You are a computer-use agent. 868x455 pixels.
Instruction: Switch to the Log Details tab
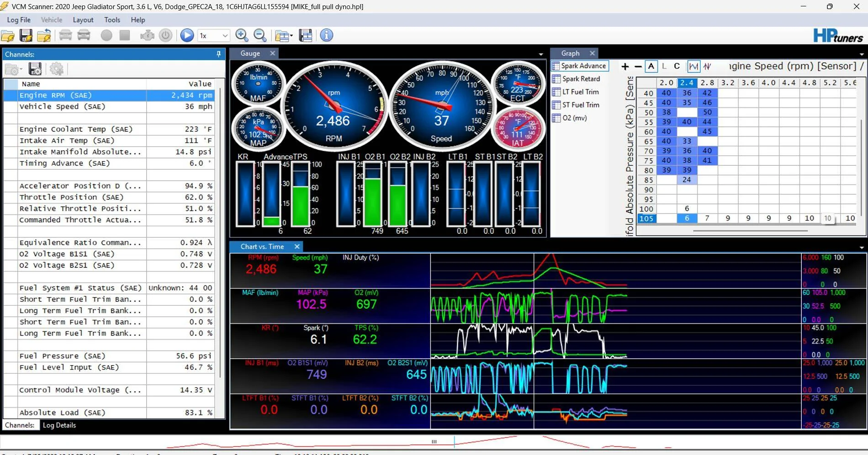[x=59, y=425]
